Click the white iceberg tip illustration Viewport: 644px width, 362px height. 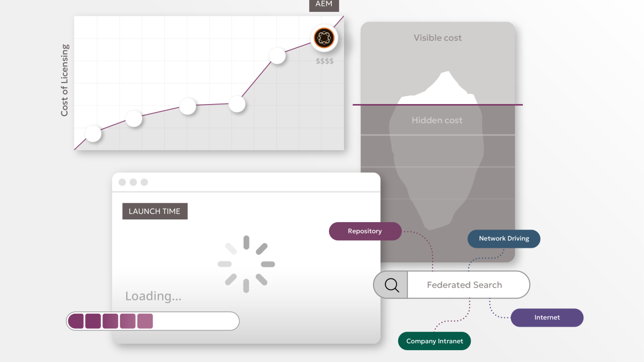click(440, 87)
